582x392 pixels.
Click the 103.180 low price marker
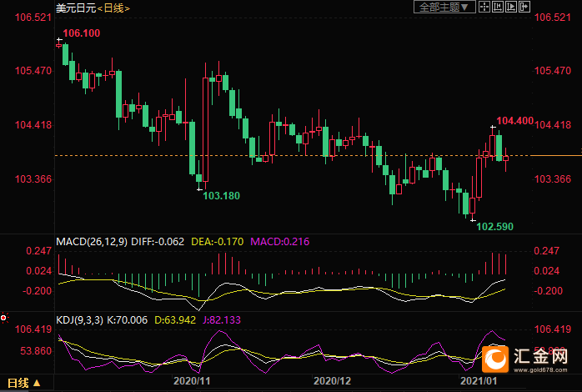tap(221, 196)
